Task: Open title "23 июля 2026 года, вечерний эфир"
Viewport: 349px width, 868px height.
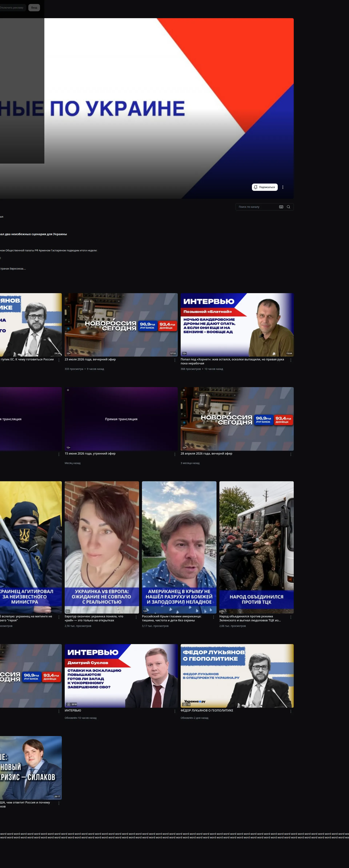Action: pyautogui.click(x=90, y=359)
